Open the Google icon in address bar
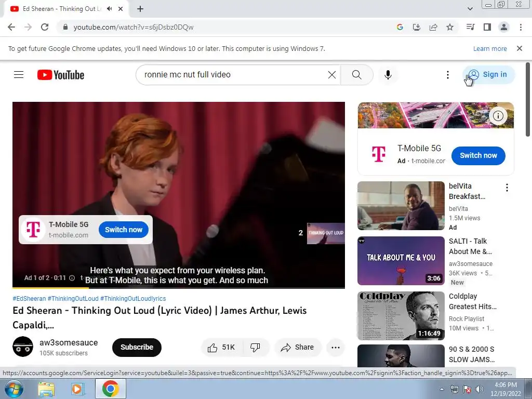The image size is (532, 399). 400,27
